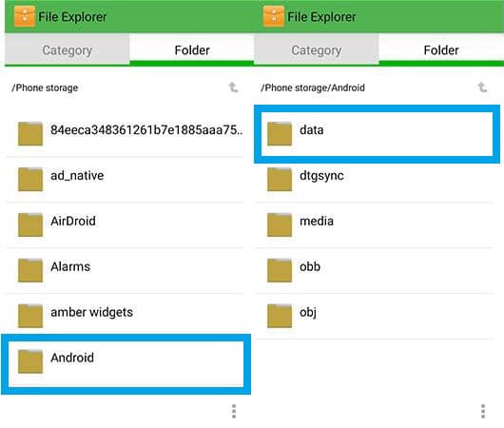
Task: Switch to Category tab in right pane
Action: (317, 49)
